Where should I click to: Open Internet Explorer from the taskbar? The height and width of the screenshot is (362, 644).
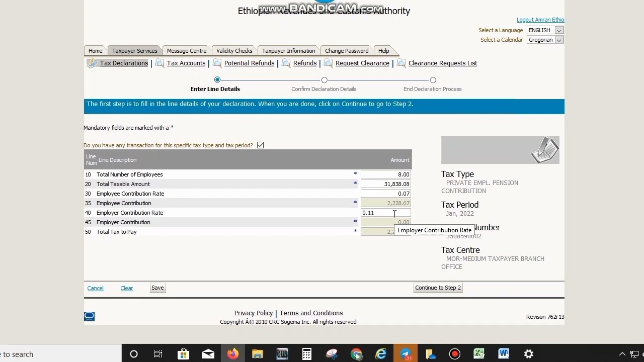pos(381,354)
